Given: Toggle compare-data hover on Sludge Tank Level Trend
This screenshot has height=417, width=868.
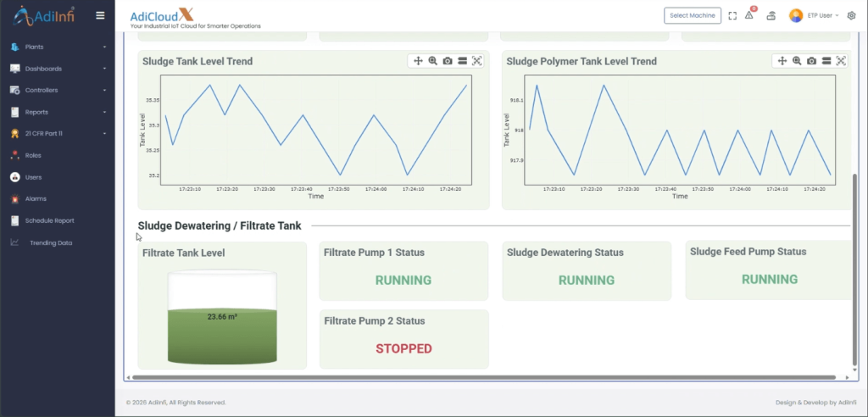Looking at the screenshot, I should pos(462,61).
